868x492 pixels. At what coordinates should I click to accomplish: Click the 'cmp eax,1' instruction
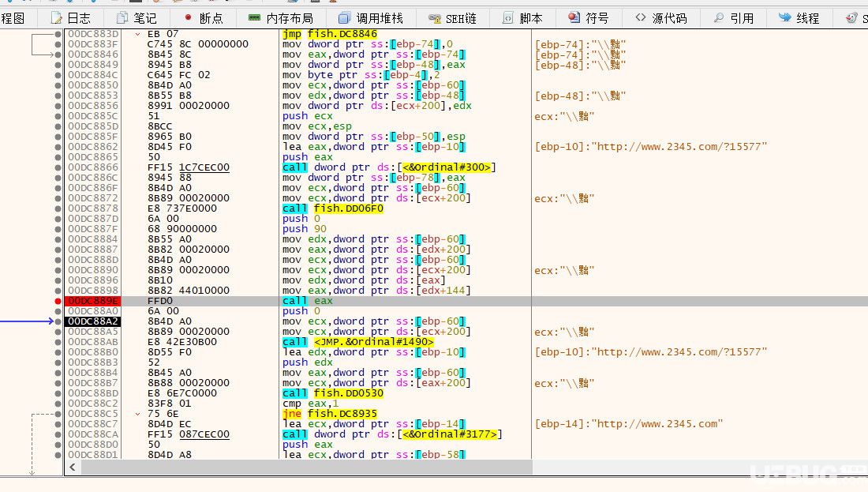pyautogui.click(x=312, y=404)
